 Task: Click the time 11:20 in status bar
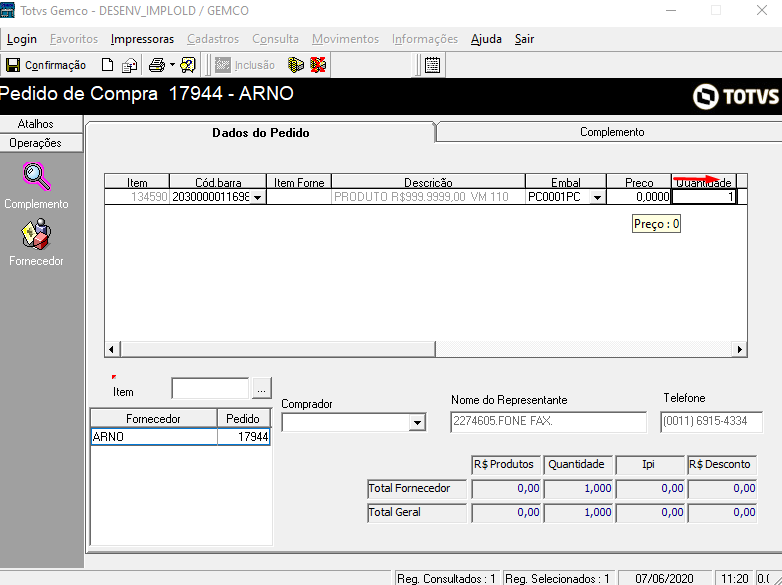tap(735, 579)
